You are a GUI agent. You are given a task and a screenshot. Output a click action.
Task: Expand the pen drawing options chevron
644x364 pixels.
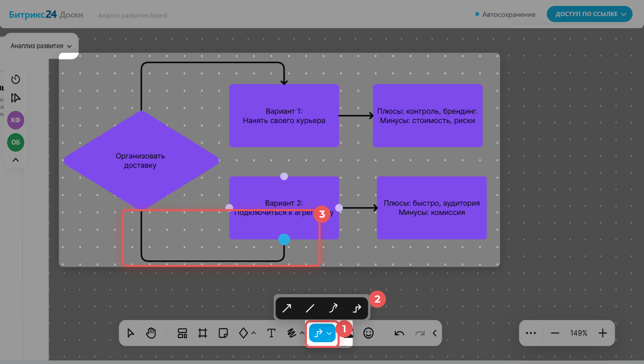tap(302, 333)
